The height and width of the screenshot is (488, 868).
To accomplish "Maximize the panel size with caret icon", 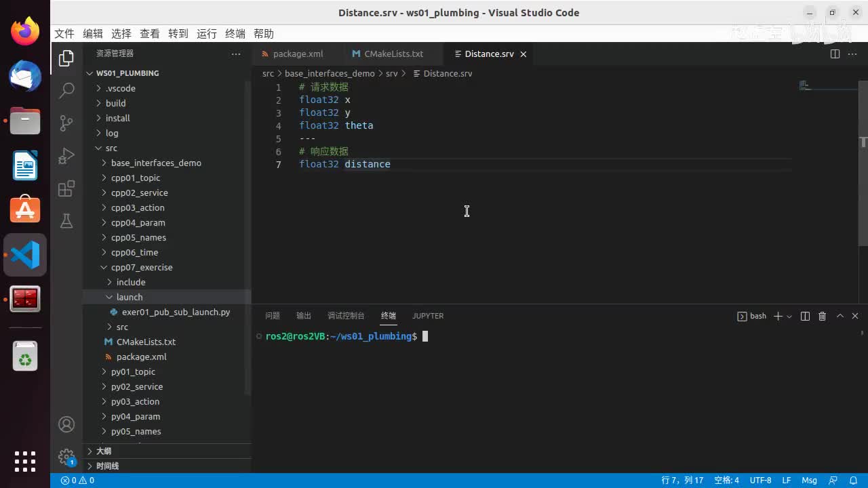I will [840, 316].
